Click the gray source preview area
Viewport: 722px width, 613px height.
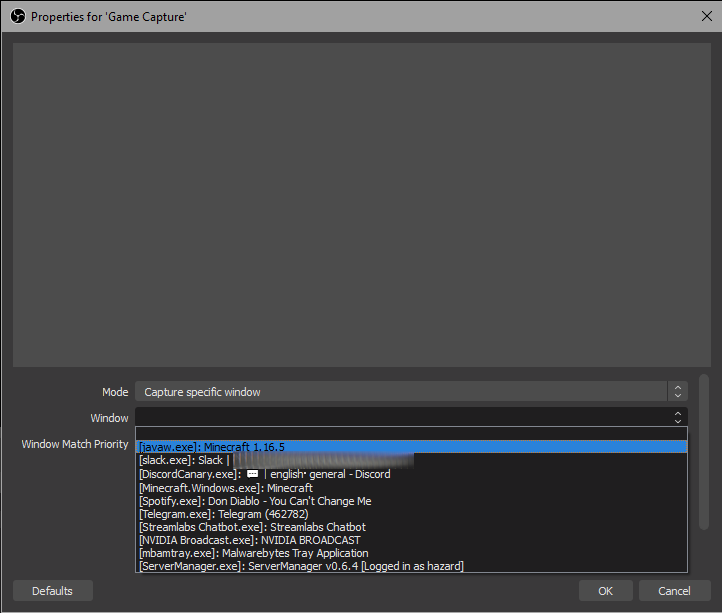pos(361,205)
